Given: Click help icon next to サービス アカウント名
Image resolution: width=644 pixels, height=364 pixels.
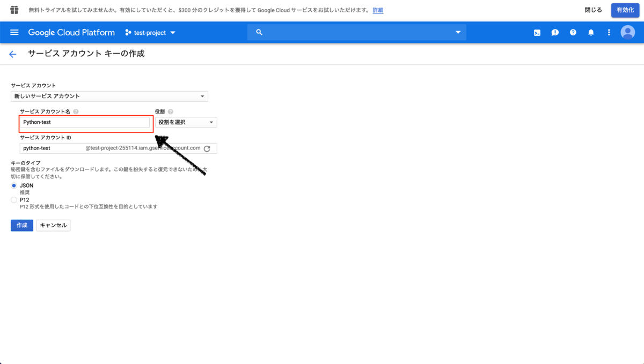Looking at the screenshot, I should click(x=76, y=112).
